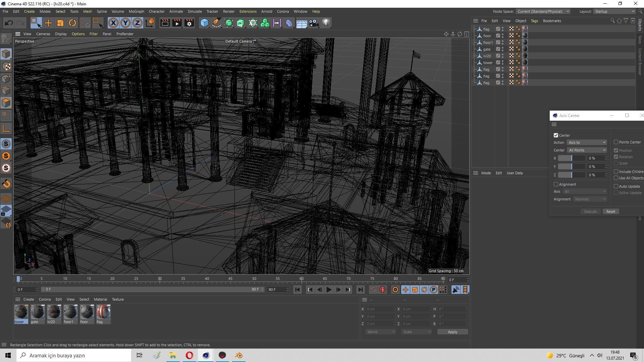Click the MoGraph Cloner icon
This screenshot has height=362, width=644.
click(265, 23)
